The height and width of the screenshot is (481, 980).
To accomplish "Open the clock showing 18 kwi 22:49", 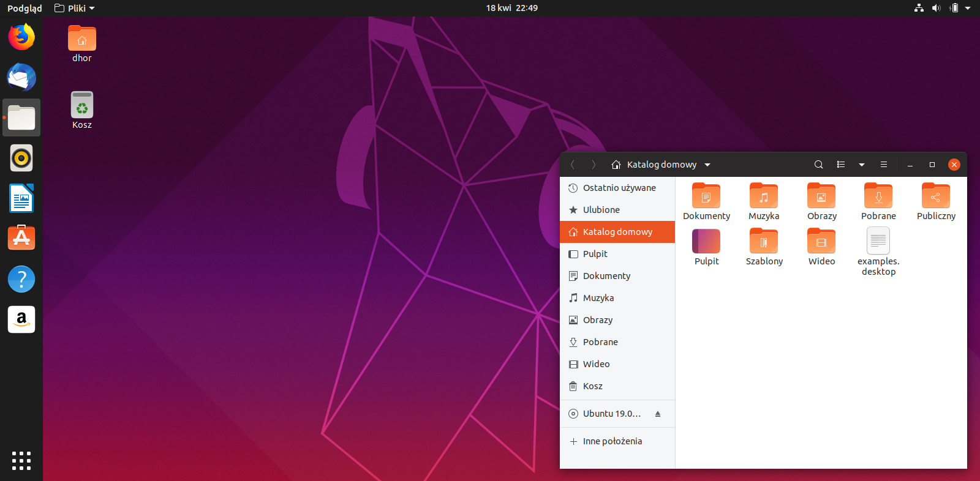I will (512, 8).
